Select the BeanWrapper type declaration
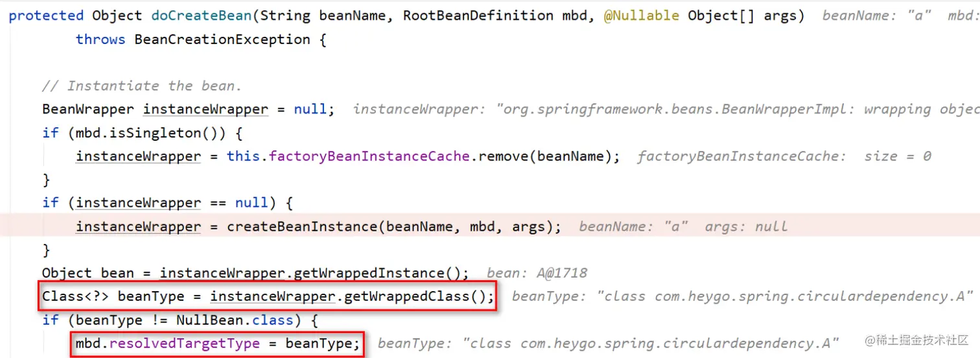Image resolution: width=980 pixels, height=358 pixels. 88,109
